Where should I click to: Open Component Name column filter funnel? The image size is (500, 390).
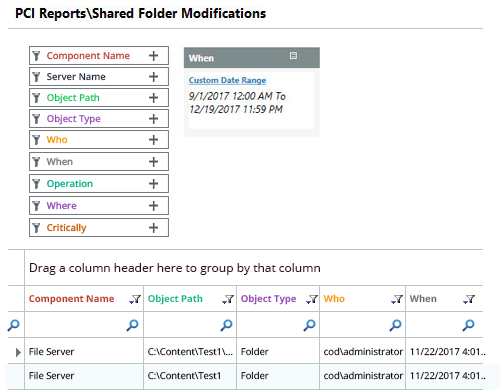(x=135, y=299)
